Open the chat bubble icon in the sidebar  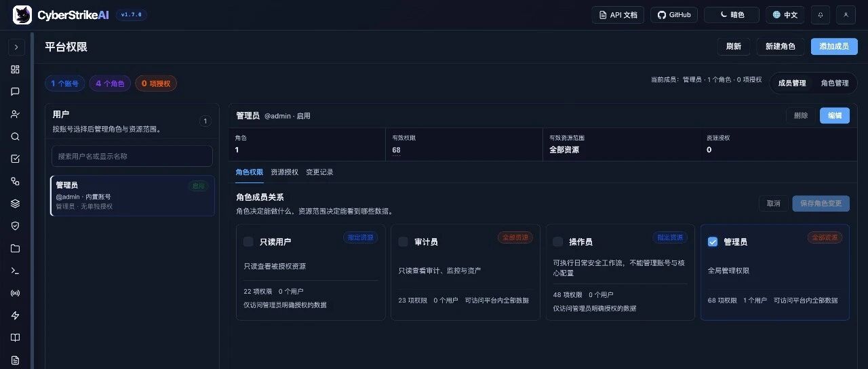tap(16, 92)
